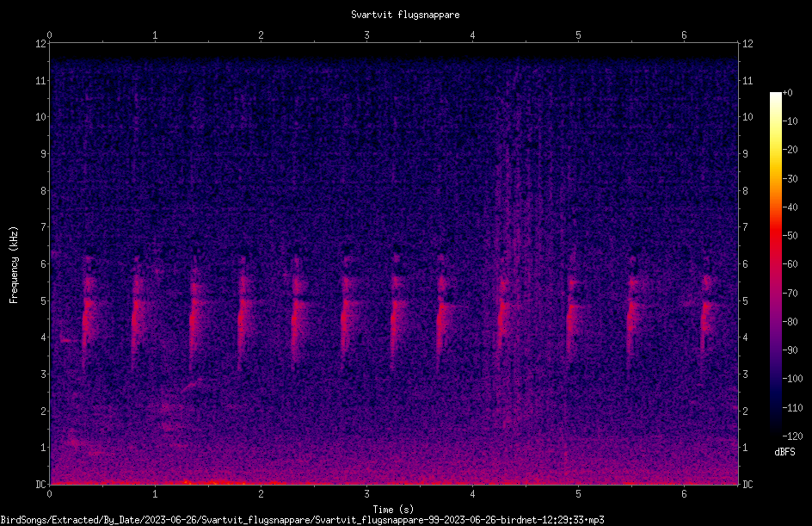Click the "-40" colour scale value

tap(790, 207)
